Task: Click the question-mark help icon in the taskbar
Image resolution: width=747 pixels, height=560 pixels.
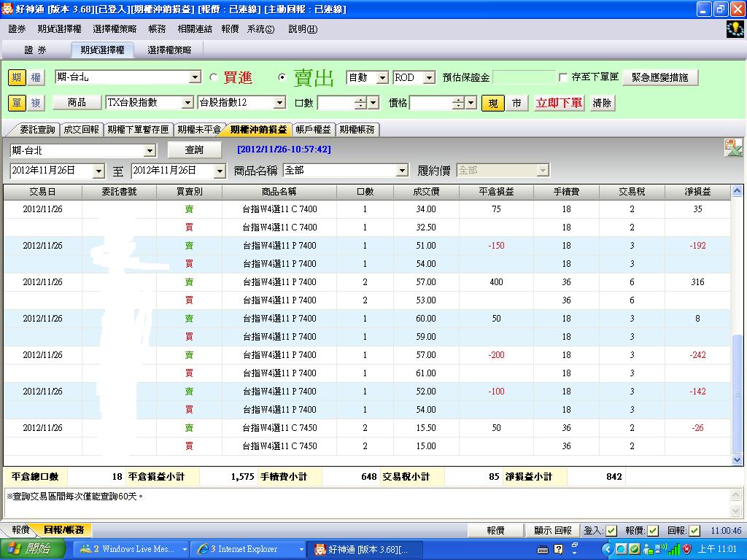Action: coord(558,550)
